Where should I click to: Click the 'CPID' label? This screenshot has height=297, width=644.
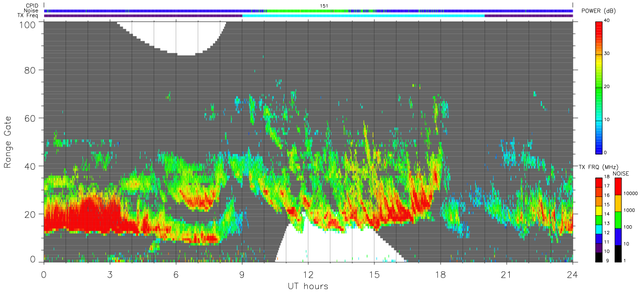[31, 6]
